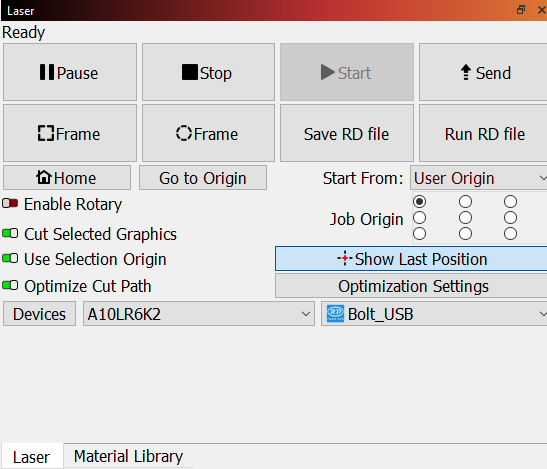Click Show Last Position crosshair button
This screenshot has height=469, width=547.
(x=412, y=259)
